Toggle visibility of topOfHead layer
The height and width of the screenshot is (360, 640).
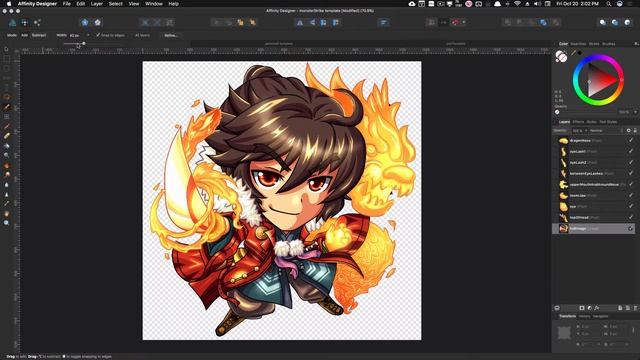click(x=631, y=217)
